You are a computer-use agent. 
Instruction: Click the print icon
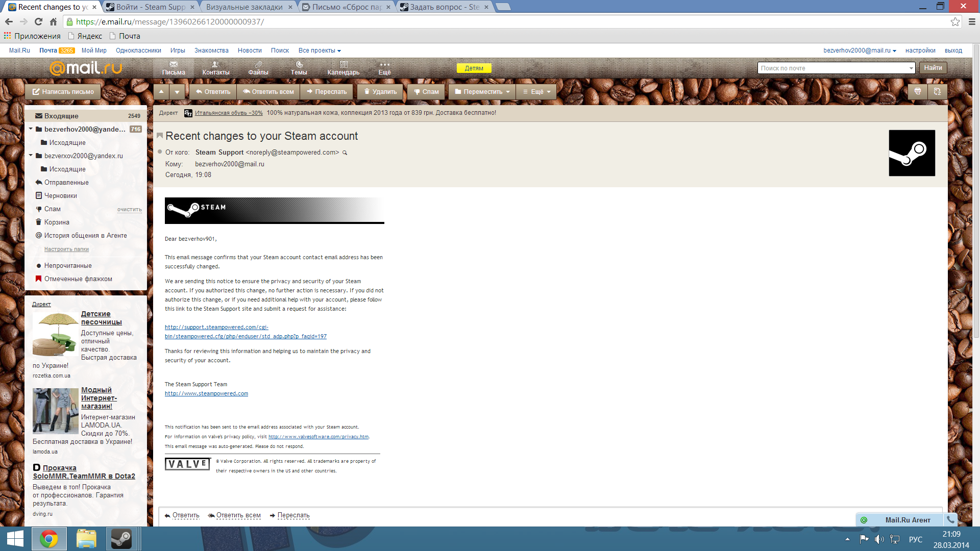pos(918,92)
